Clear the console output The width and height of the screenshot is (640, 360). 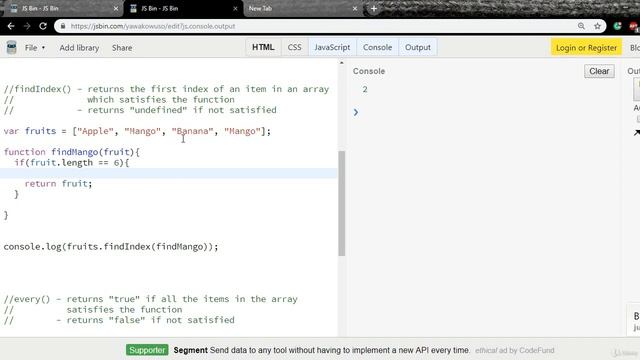pos(599,71)
